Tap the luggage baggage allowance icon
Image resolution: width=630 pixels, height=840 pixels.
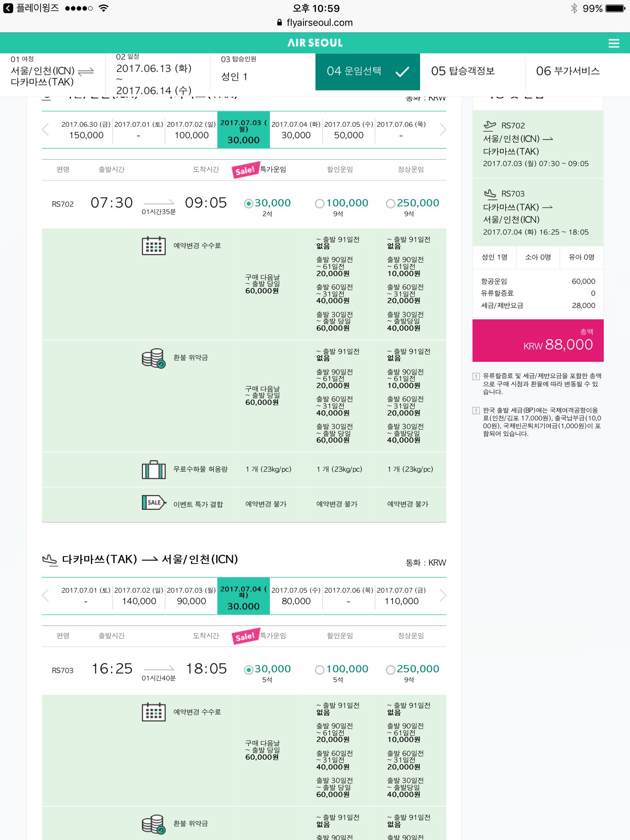coord(153,469)
